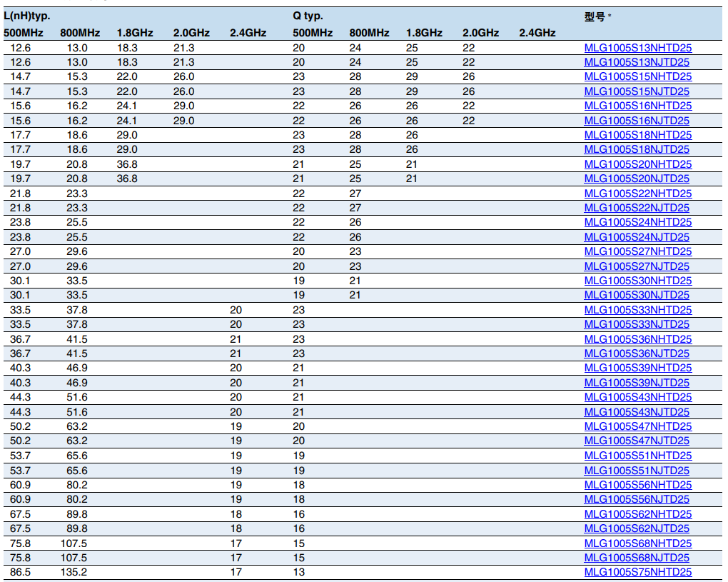Viewport: 728px width, 582px height.
Task: Open the MLG1005S15NJTD25 part link
Action: click(x=637, y=91)
